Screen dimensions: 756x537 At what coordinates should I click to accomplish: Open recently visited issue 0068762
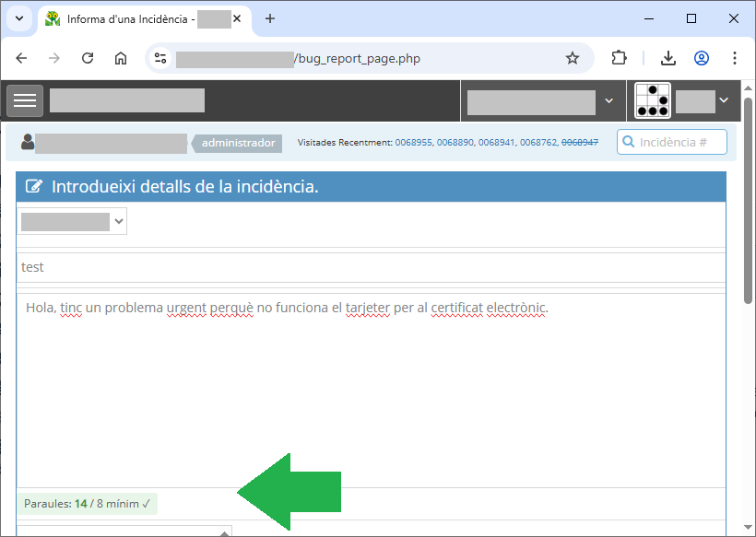(x=538, y=143)
